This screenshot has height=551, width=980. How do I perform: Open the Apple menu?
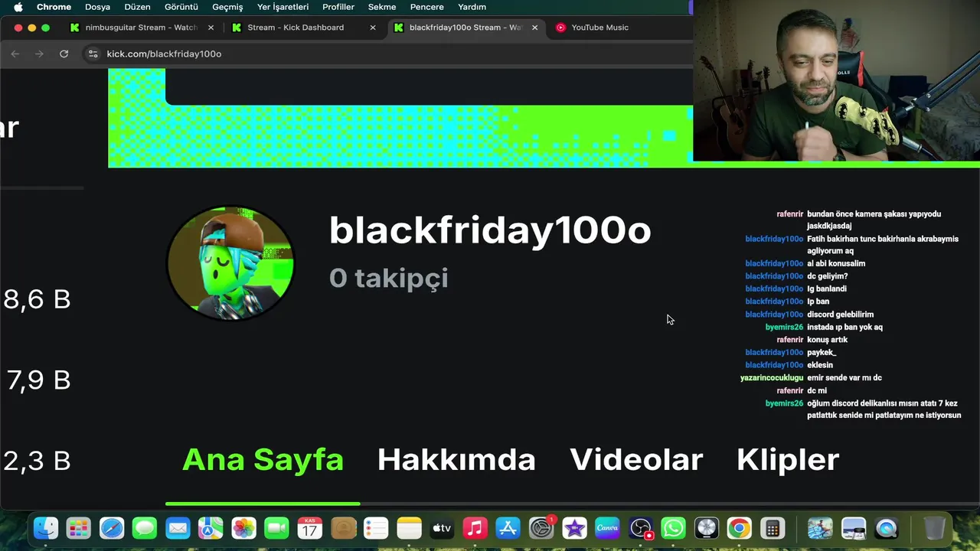(18, 7)
